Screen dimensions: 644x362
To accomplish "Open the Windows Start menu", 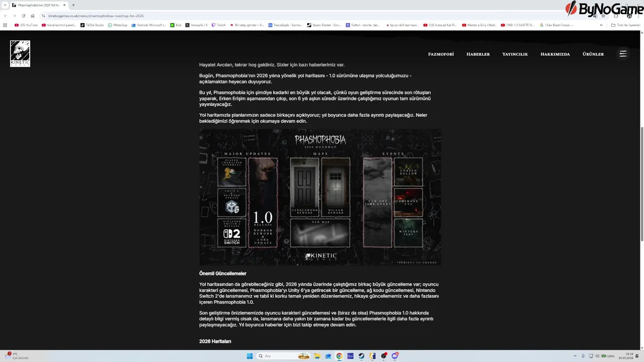I will [250, 356].
